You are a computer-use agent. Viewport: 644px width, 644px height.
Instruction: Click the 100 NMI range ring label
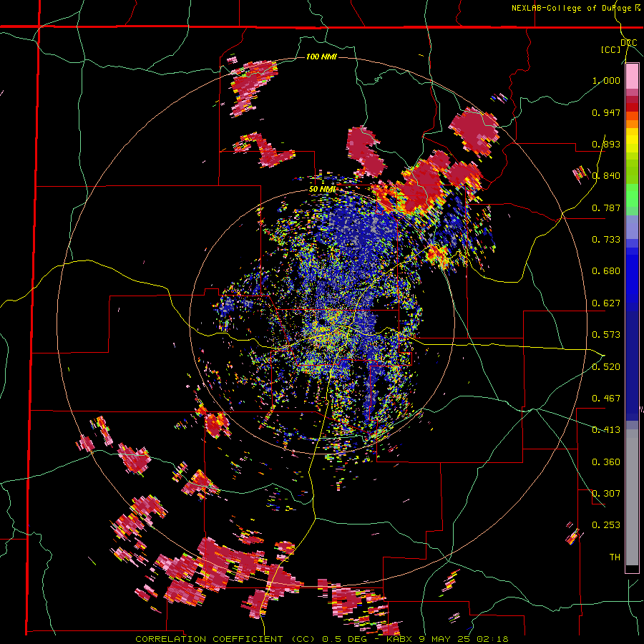[321, 57]
